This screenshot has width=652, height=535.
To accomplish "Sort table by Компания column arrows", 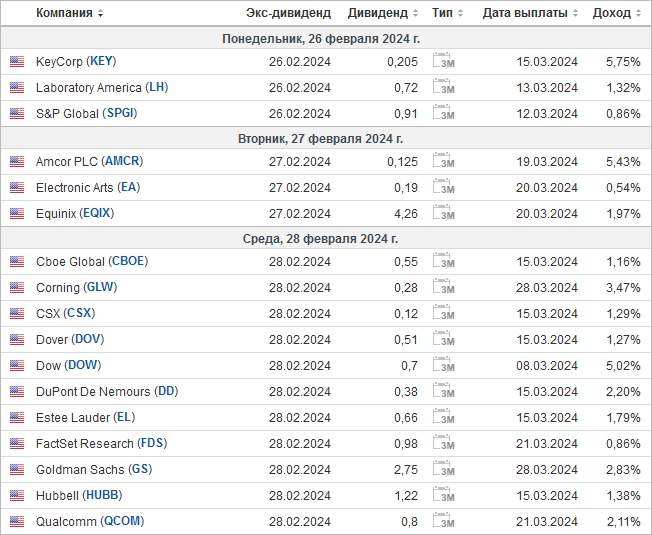I will (x=100, y=13).
